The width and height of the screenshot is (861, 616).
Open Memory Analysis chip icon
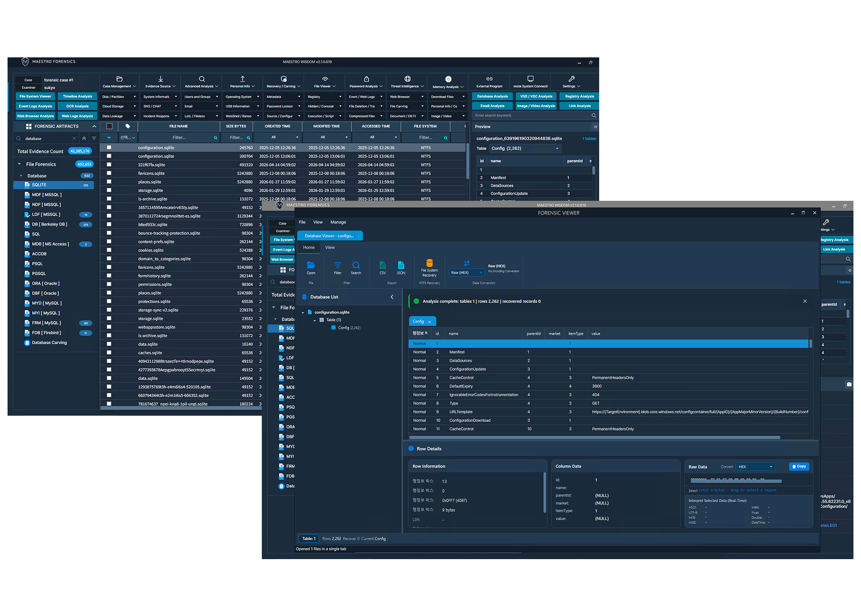449,79
